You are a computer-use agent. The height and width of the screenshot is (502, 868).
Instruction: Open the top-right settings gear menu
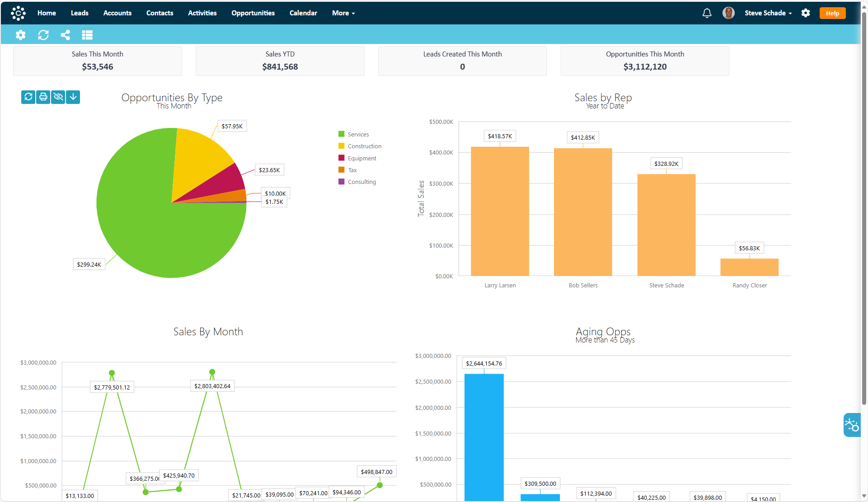[x=806, y=13]
